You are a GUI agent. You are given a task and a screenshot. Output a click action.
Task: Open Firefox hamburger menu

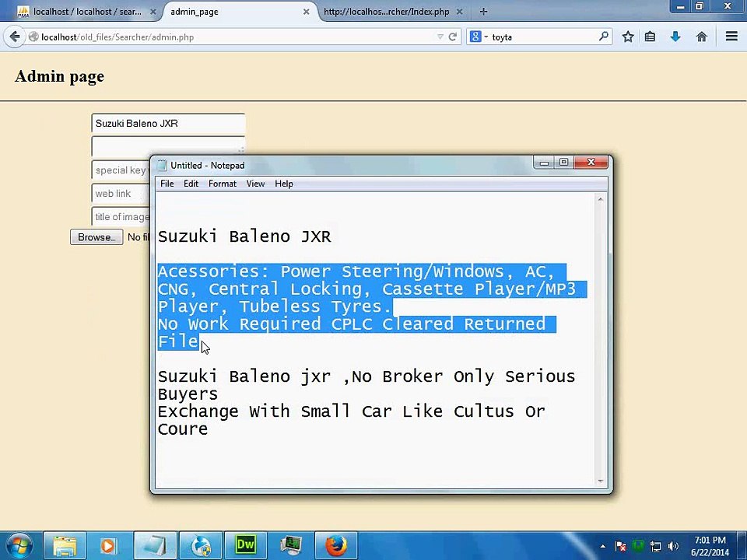731,37
